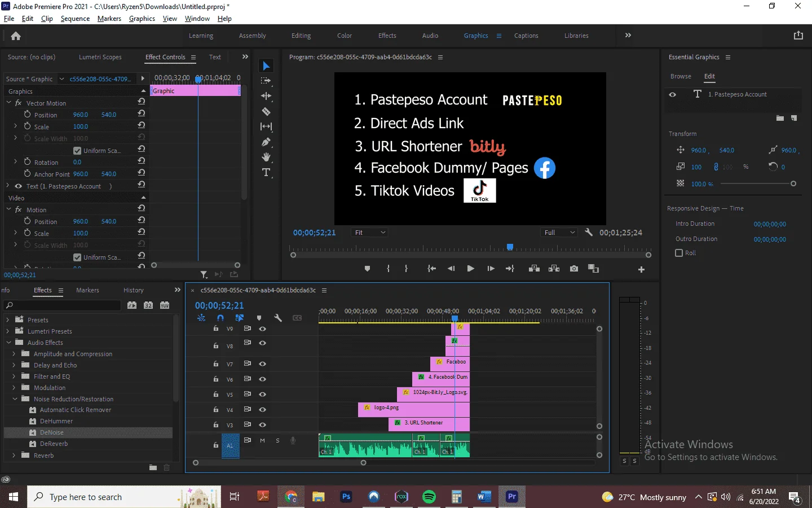Select the Track Select Forward tool
This screenshot has width=812, height=508.
click(x=266, y=81)
